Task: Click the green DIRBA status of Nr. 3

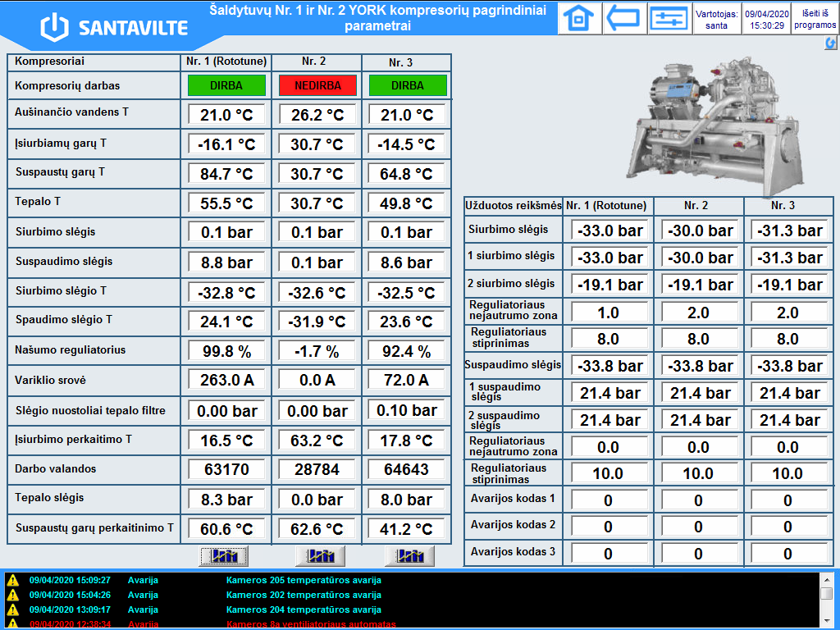Action: 408,85
